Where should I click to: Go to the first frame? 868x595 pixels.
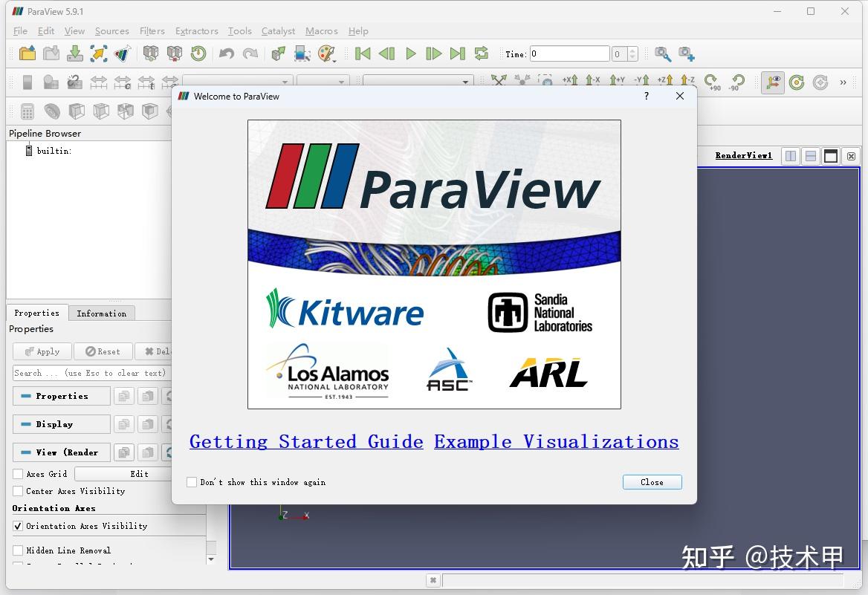point(363,53)
